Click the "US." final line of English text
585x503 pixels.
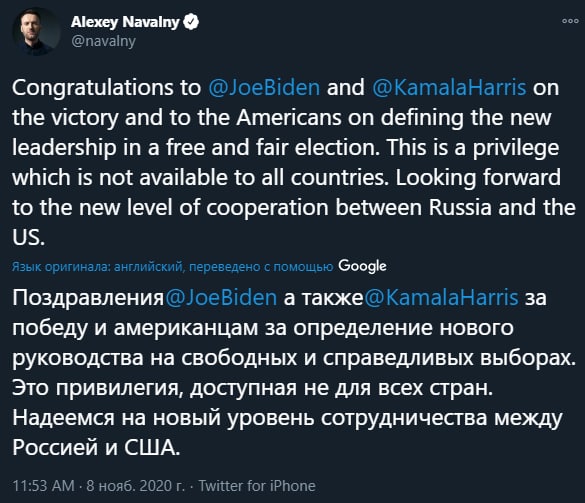tap(28, 237)
